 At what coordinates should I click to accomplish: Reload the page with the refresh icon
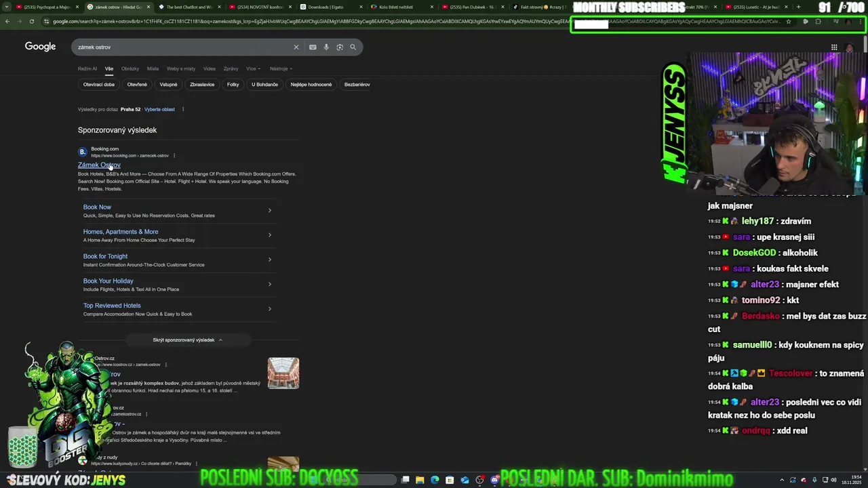[32, 21]
